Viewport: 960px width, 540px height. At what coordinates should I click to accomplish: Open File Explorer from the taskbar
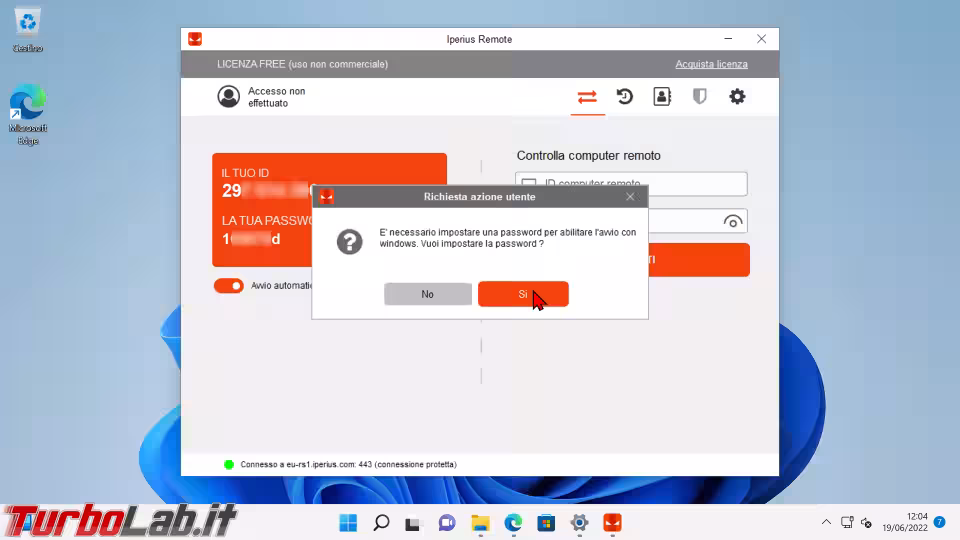coord(480,523)
